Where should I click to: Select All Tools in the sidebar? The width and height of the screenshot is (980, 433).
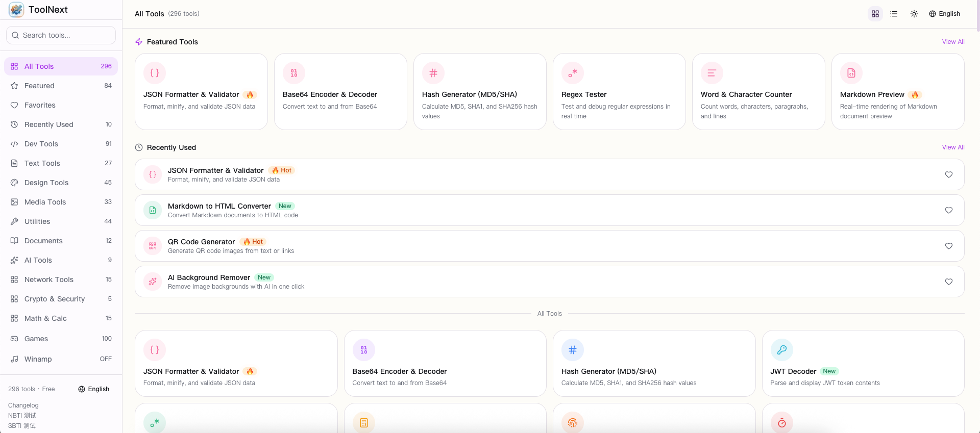pos(61,66)
